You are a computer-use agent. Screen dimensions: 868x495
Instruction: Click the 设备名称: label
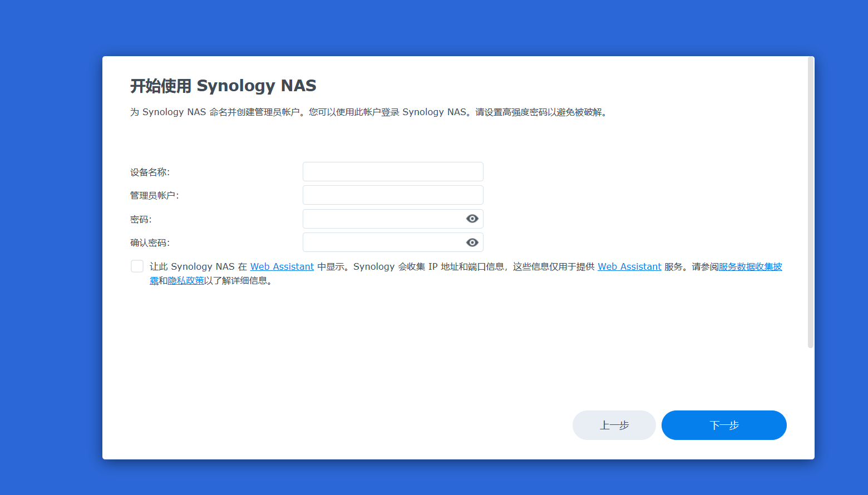pyautogui.click(x=150, y=172)
